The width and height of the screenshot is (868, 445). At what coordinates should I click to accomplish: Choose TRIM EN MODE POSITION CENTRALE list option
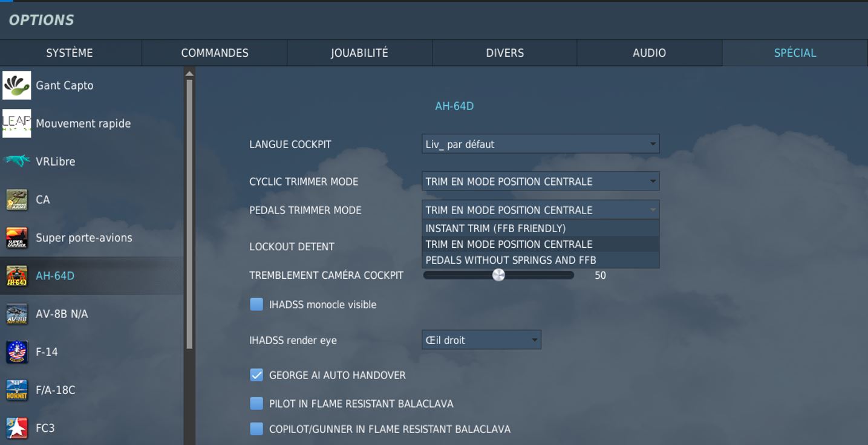point(540,244)
